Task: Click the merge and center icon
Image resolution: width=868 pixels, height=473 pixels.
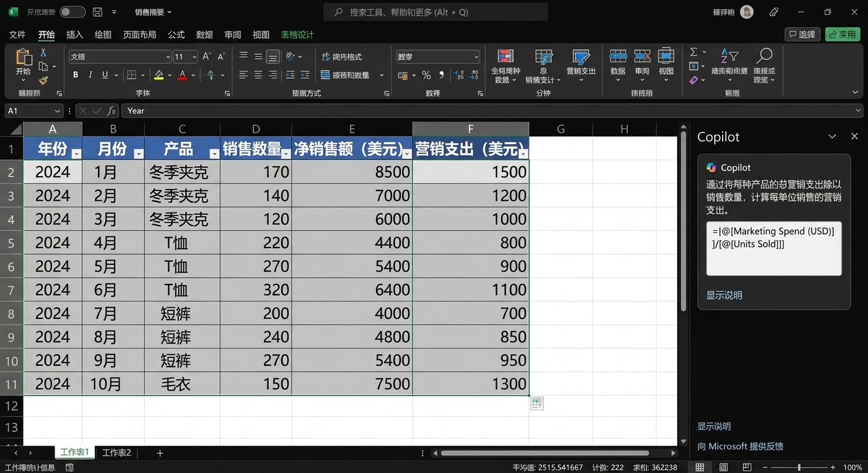Action: (326, 75)
